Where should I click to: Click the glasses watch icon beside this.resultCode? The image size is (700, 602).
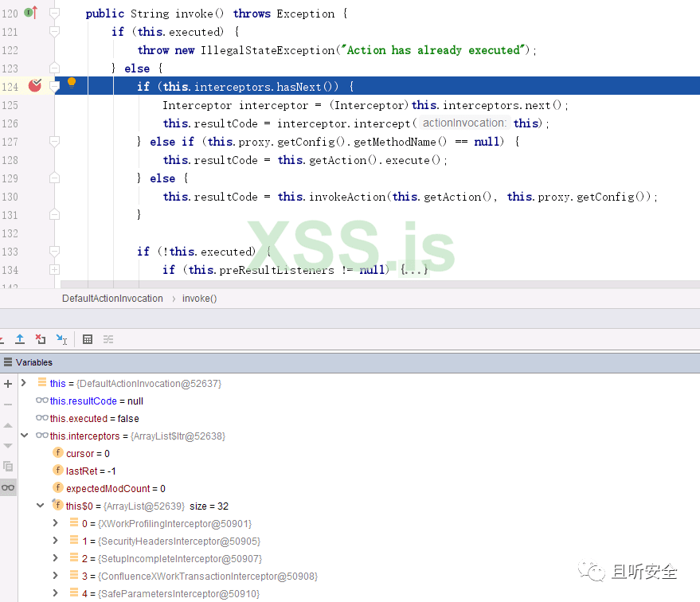(x=42, y=401)
